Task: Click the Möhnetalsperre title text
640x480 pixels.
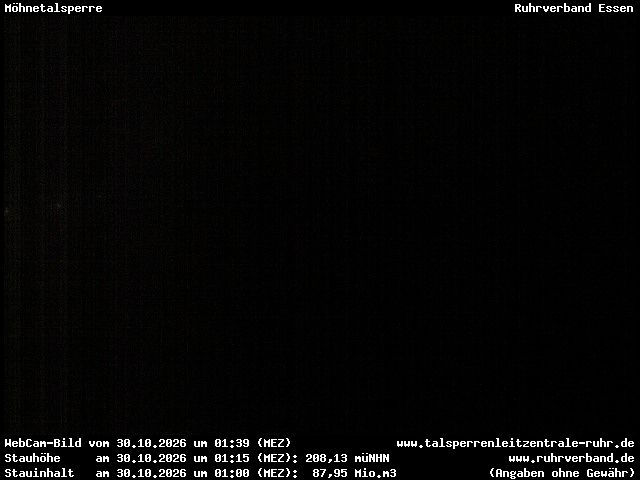Action: [x=53, y=8]
